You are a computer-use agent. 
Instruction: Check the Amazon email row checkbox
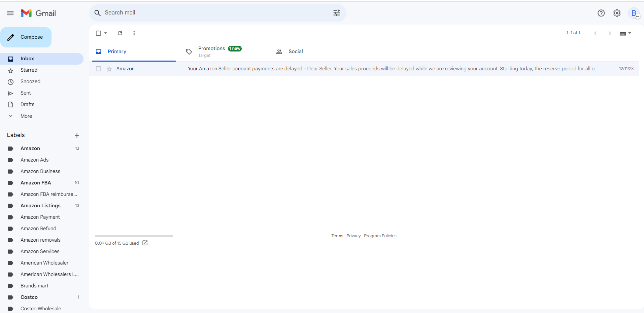point(98,69)
